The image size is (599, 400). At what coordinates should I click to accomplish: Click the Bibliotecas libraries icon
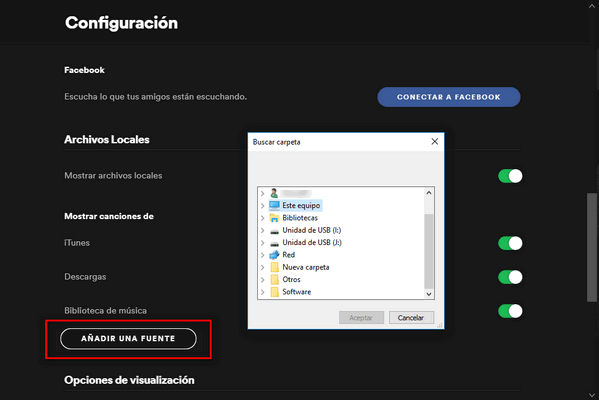pyautogui.click(x=274, y=218)
